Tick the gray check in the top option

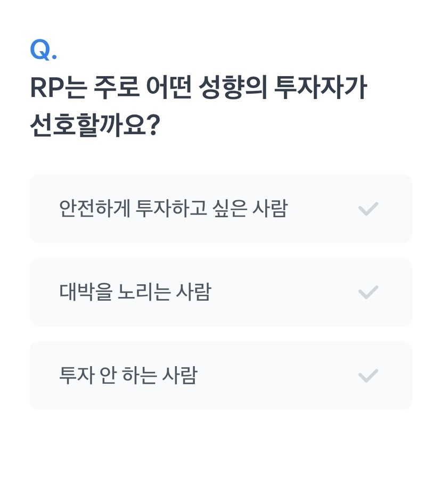point(368,209)
